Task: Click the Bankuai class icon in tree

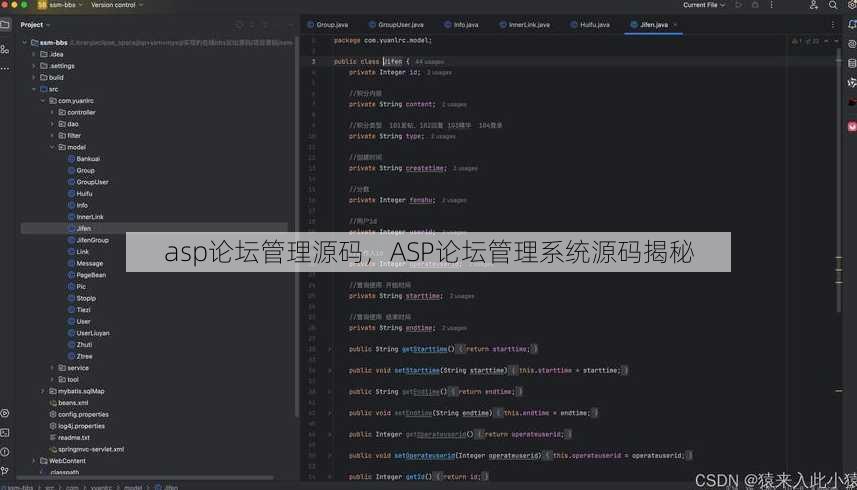Action: pyautogui.click(x=71, y=159)
